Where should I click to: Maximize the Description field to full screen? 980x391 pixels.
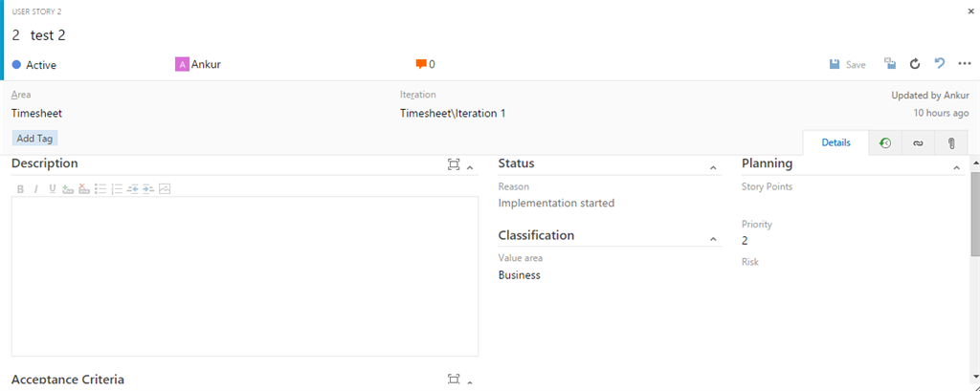pos(454,165)
